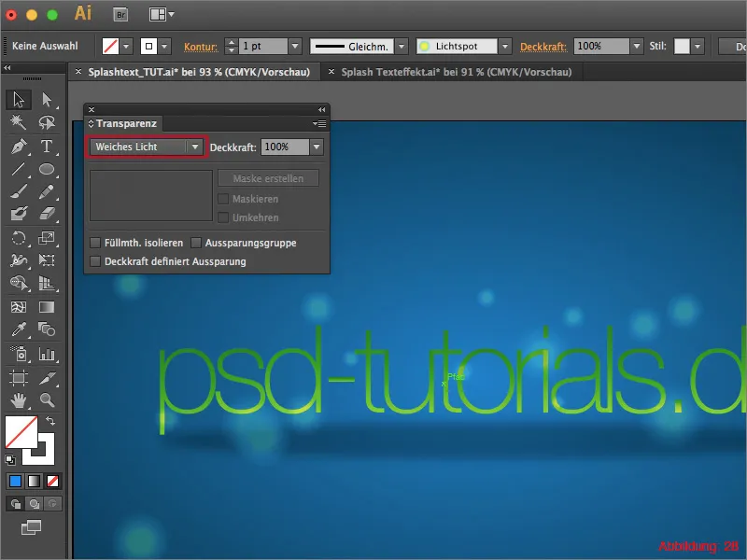Select the Transparenz panel tab

[126, 123]
